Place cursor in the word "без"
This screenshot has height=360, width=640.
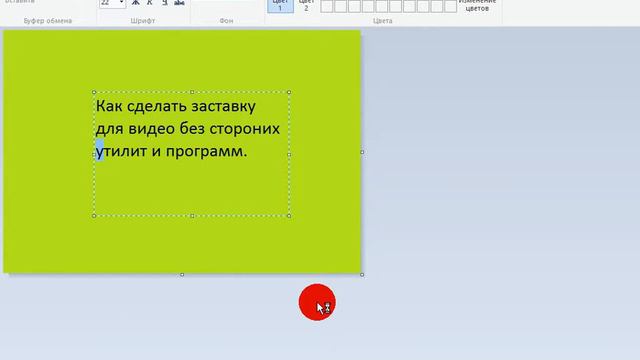pyautogui.click(x=192, y=129)
